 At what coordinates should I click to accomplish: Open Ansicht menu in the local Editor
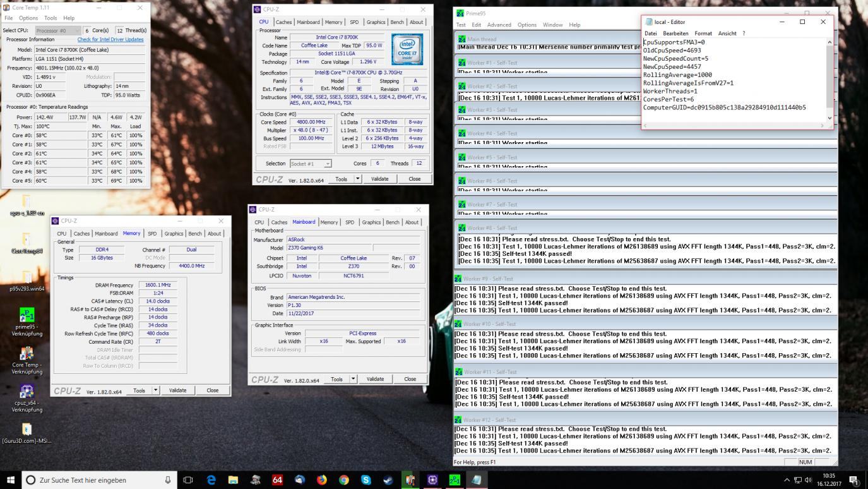point(727,33)
